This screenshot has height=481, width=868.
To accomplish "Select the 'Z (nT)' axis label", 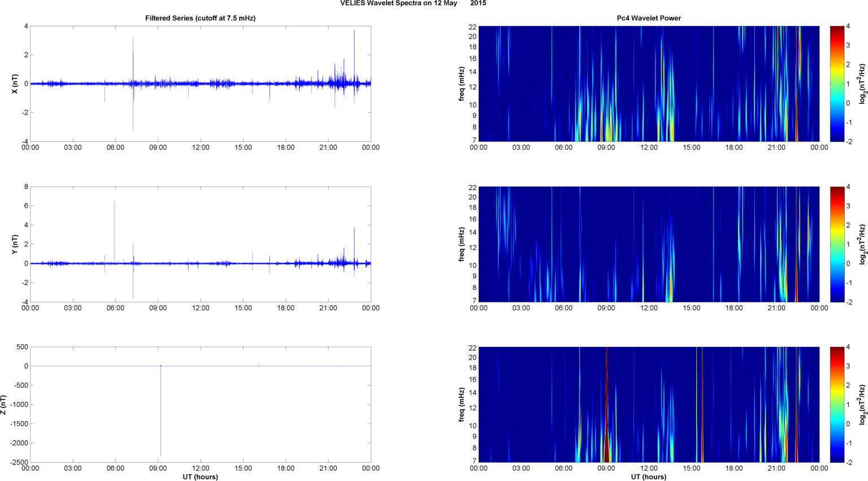I will (5, 405).
